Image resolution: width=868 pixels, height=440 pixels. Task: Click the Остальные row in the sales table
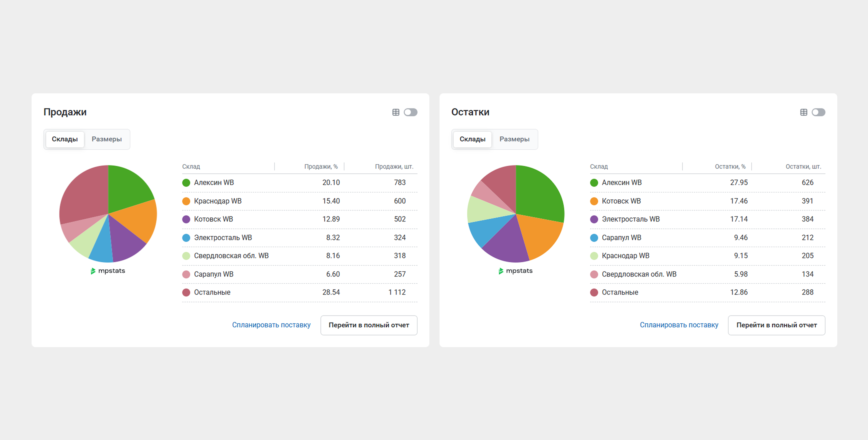[x=212, y=292]
